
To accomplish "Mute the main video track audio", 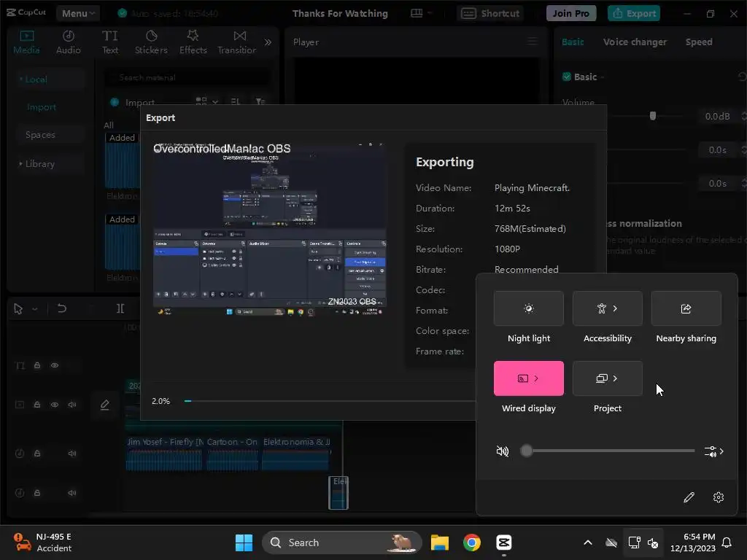I will point(72,405).
